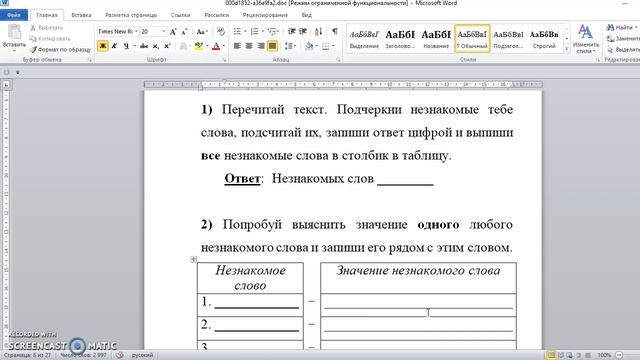Image resolution: width=640 pixels, height=360 pixels.
Task: Click the multilevel list icon
Action: pyautogui.click(x=272, y=31)
